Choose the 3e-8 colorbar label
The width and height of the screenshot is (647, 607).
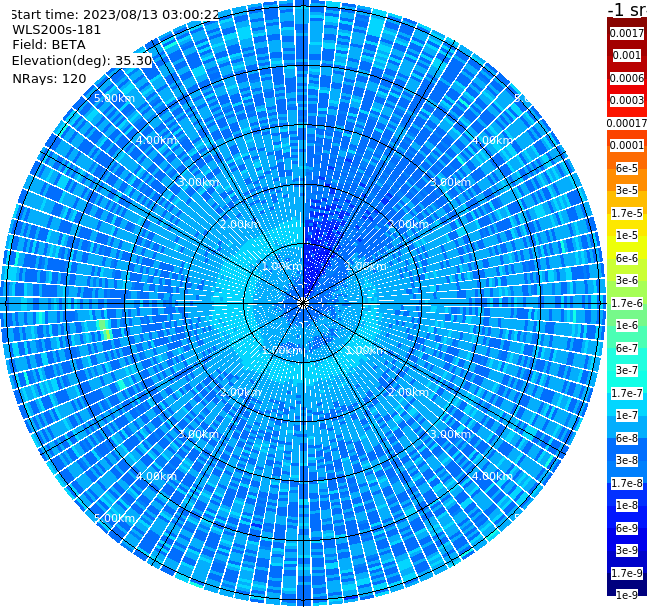point(627,460)
